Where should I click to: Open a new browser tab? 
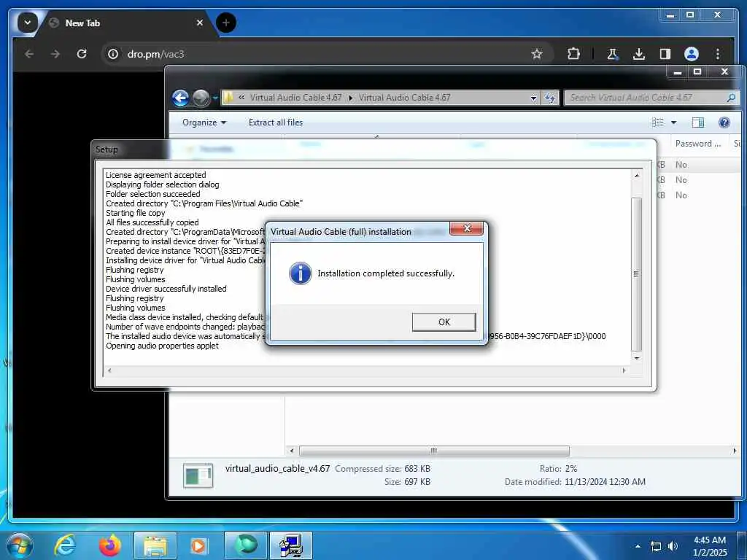226,23
